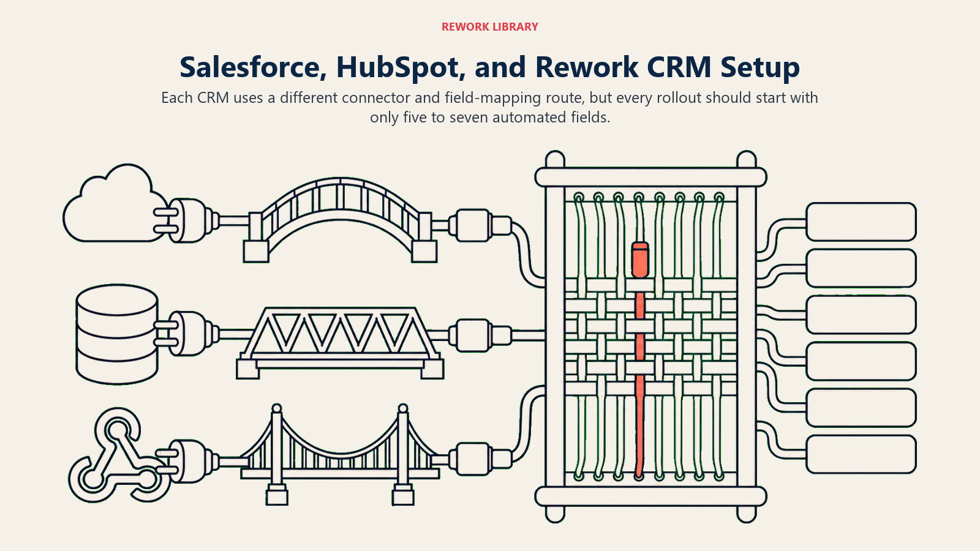Click the socket connector after the truss bridge

click(x=480, y=335)
